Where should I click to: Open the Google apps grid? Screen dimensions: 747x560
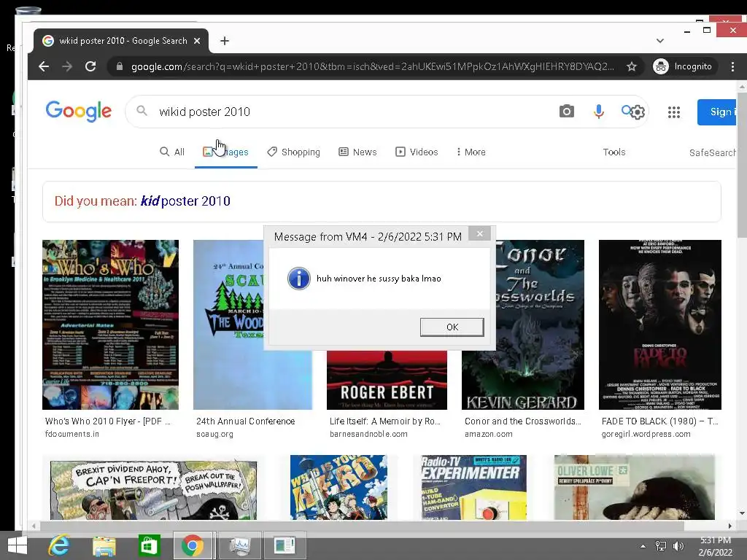tap(673, 112)
